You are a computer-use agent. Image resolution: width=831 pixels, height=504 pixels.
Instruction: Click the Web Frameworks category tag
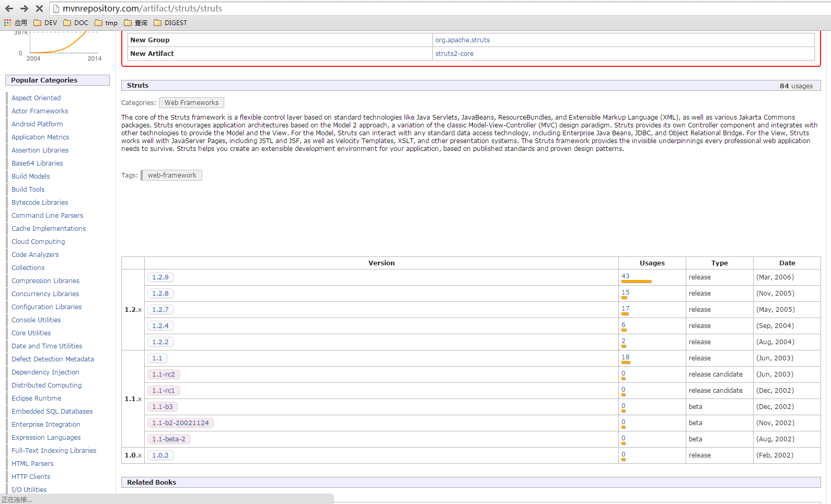tap(192, 103)
